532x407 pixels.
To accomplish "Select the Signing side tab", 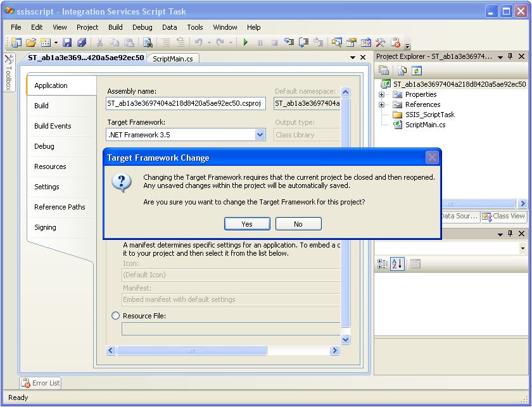I will click(x=45, y=227).
